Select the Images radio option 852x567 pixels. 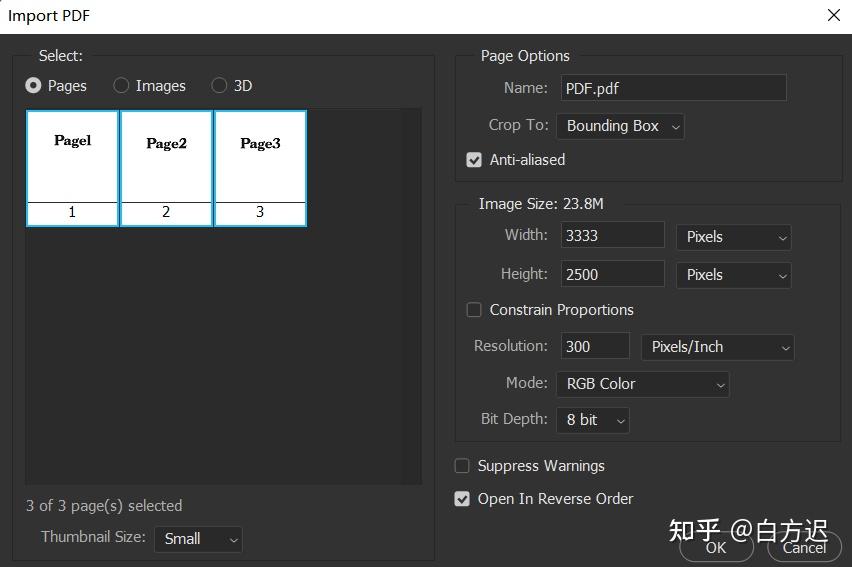(121, 85)
